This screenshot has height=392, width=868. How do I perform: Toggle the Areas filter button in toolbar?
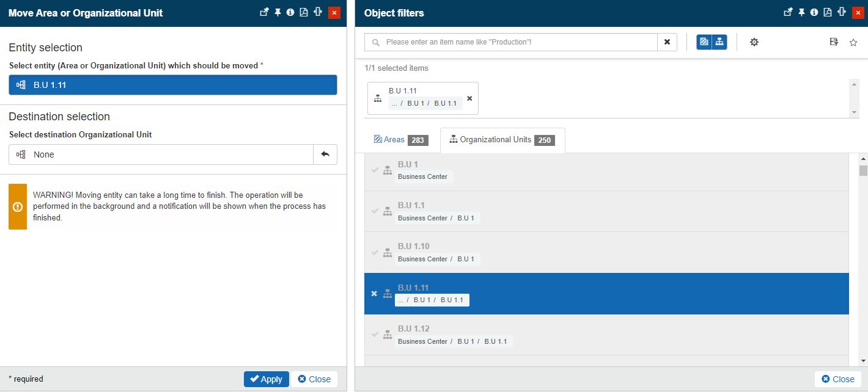click(x=704, y=42)
